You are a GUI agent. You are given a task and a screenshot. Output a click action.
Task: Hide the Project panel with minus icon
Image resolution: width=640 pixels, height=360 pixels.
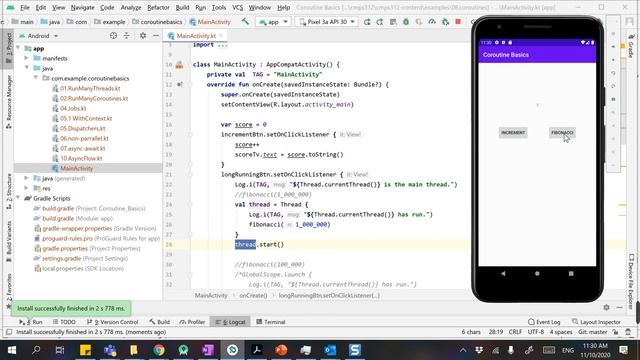click(156, 36)
